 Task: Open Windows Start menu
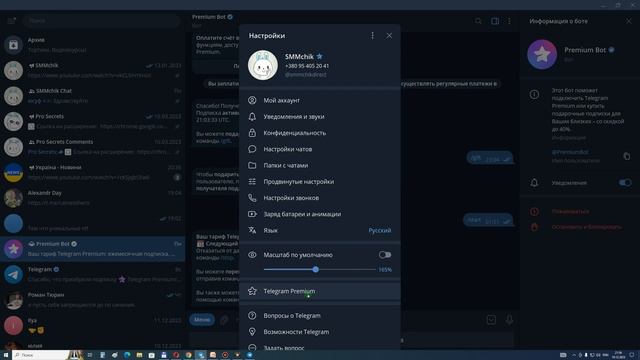[x=6, y=355]
